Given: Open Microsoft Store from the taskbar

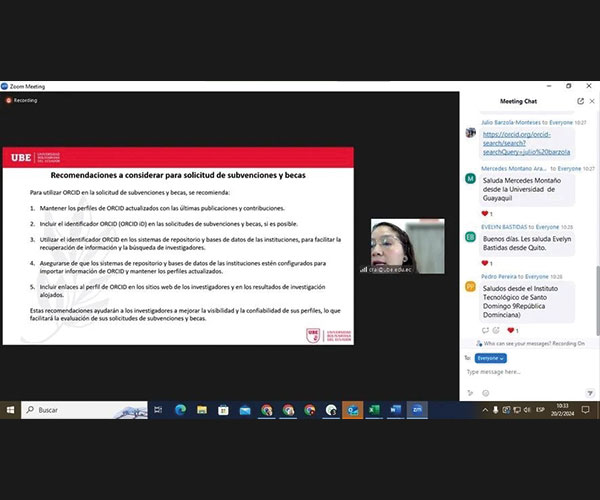Looking at the screenshot, I should [223, 410].
